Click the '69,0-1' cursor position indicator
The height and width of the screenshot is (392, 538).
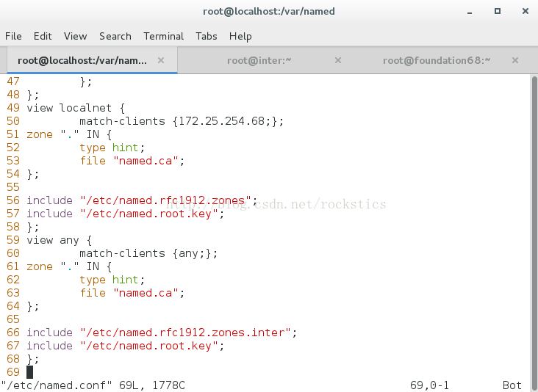tap(429, 385)
